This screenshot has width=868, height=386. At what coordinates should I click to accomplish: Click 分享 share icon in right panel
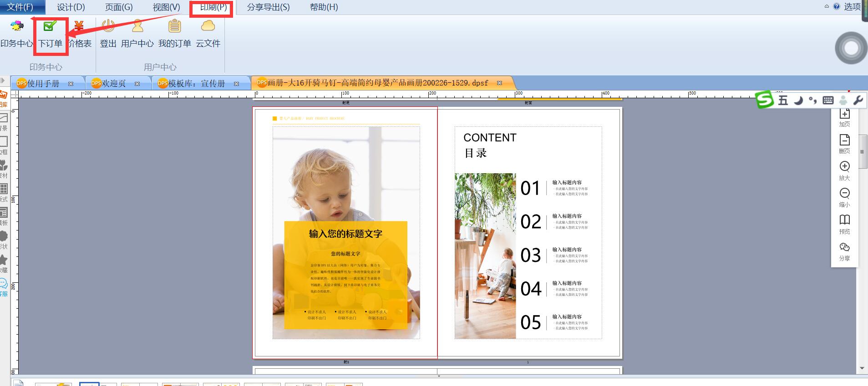tap(844, 251)
